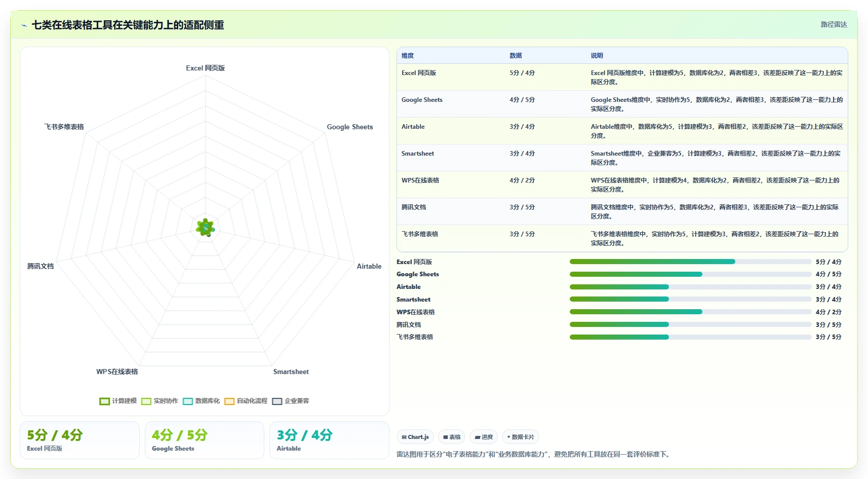Toggle the 实时协作 legend swatch
The image size is (868, 479).
[x=146, y=401]
